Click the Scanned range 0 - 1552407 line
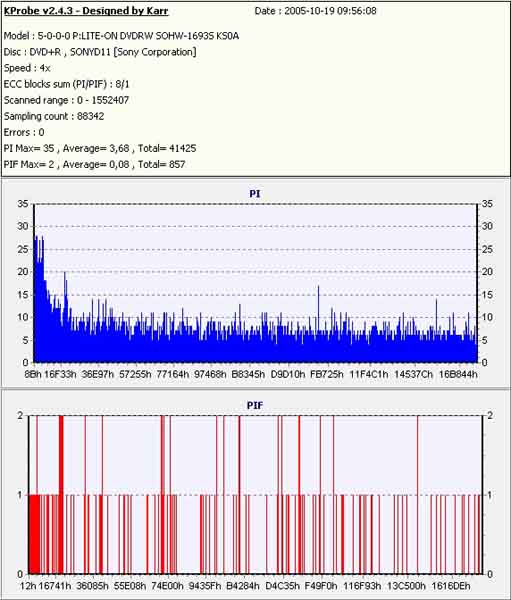Image resolution: width=511 pixels, height=600 pixels. pyautogui.click(x=66, y=100)
